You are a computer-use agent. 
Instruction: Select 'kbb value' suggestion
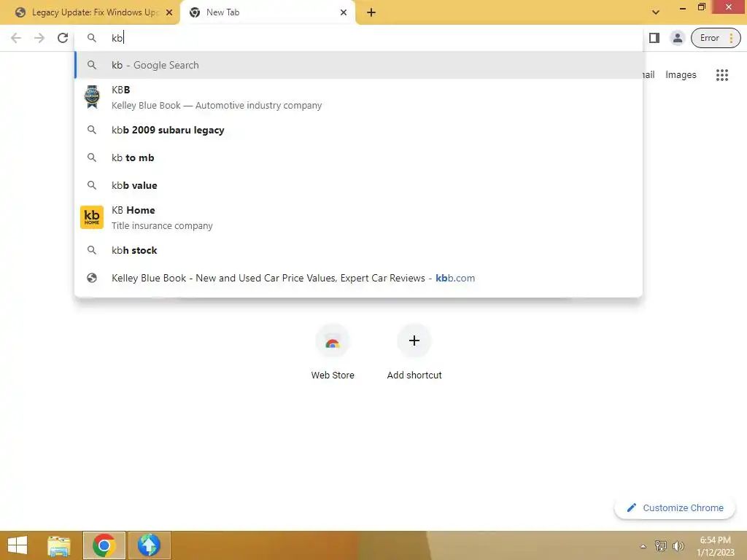[x=358, y=185]
